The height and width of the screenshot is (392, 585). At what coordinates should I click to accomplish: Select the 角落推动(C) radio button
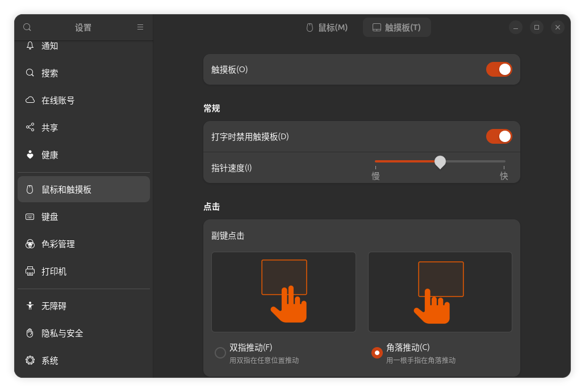click(x=377, y=353)
